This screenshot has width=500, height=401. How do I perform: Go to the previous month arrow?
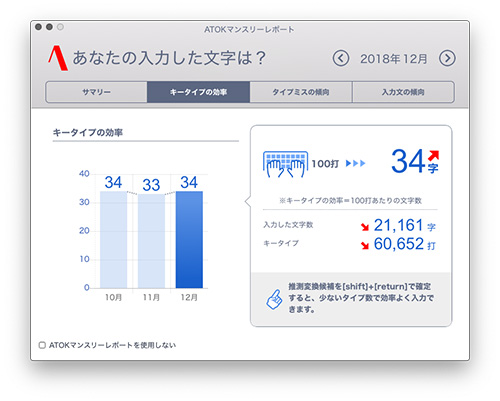(341, 59)
